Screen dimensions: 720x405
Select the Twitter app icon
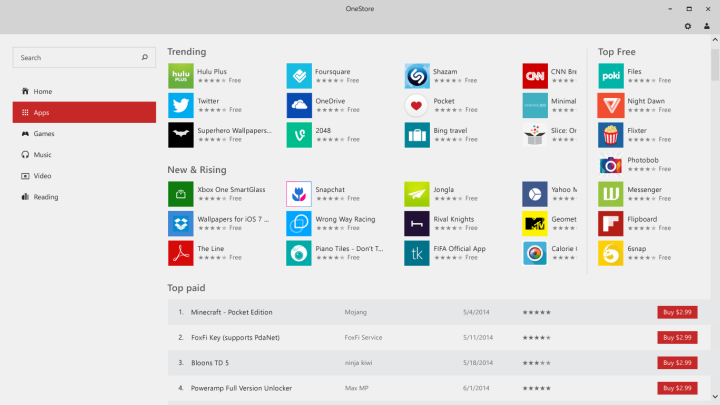(x=180, y=106)
